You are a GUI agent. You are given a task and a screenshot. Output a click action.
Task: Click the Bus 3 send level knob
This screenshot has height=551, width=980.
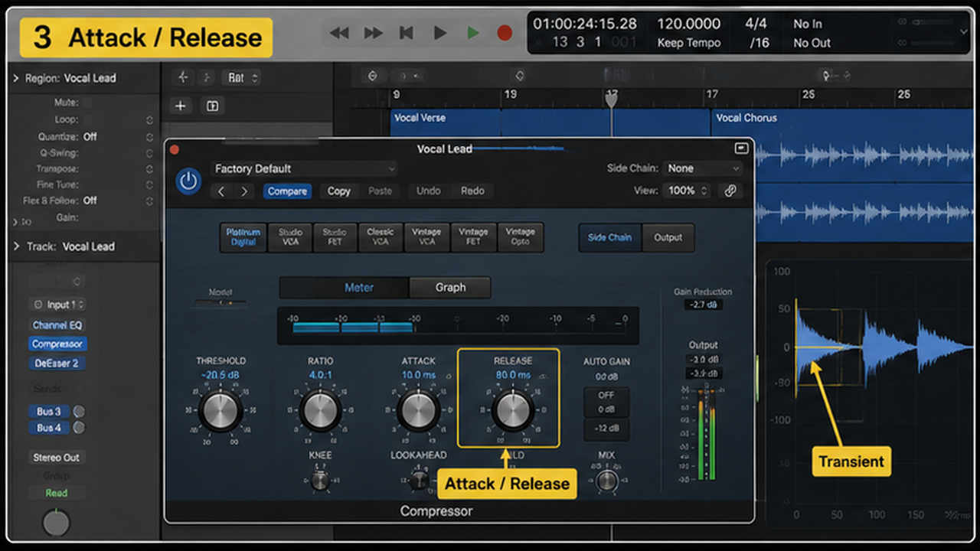click(x=78, y=412)
